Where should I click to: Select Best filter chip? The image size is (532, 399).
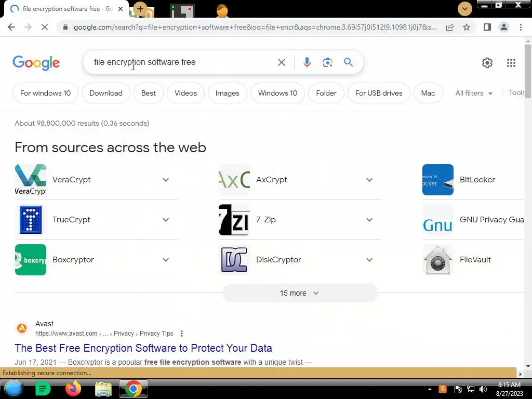tap(148, 94)
